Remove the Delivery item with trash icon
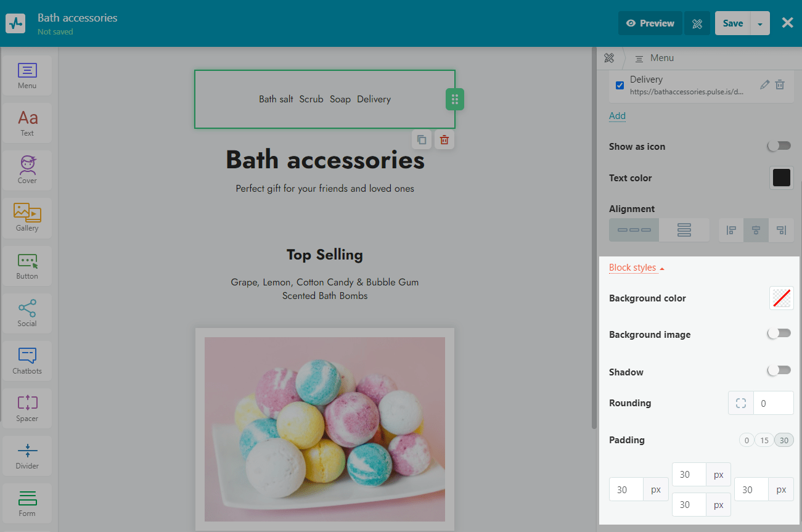Viewport: 802px width, 532px height. (780, 85)
